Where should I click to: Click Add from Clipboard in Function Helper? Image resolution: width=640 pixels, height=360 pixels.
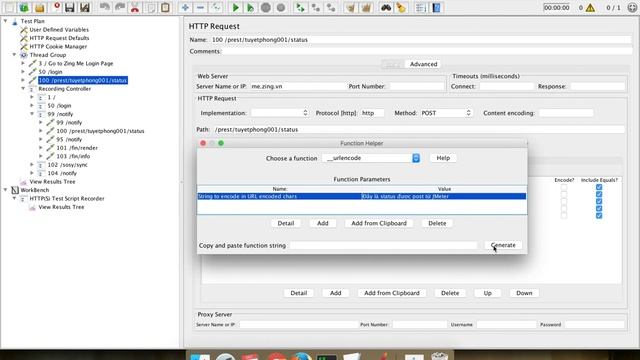point(379,223)
